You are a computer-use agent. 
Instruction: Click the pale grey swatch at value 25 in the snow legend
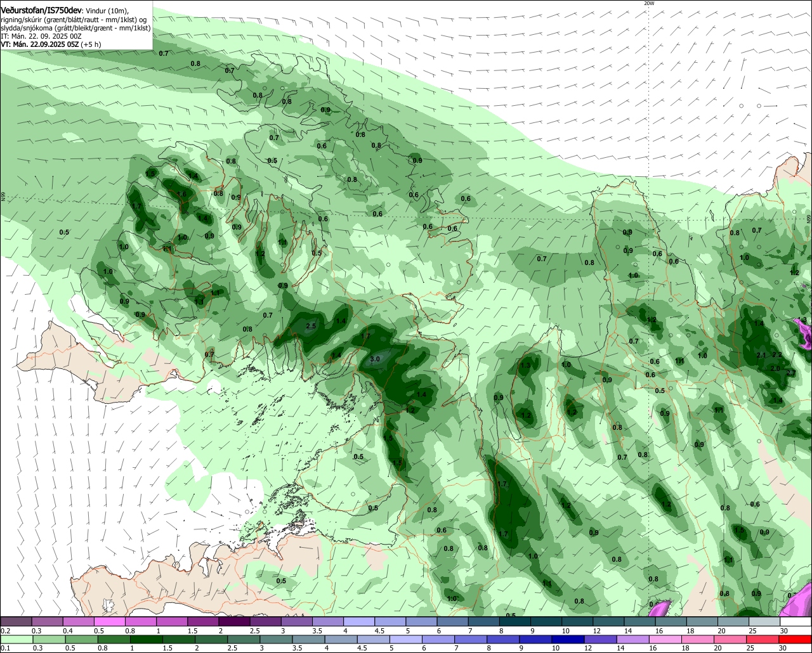click(x=765, y=621)
